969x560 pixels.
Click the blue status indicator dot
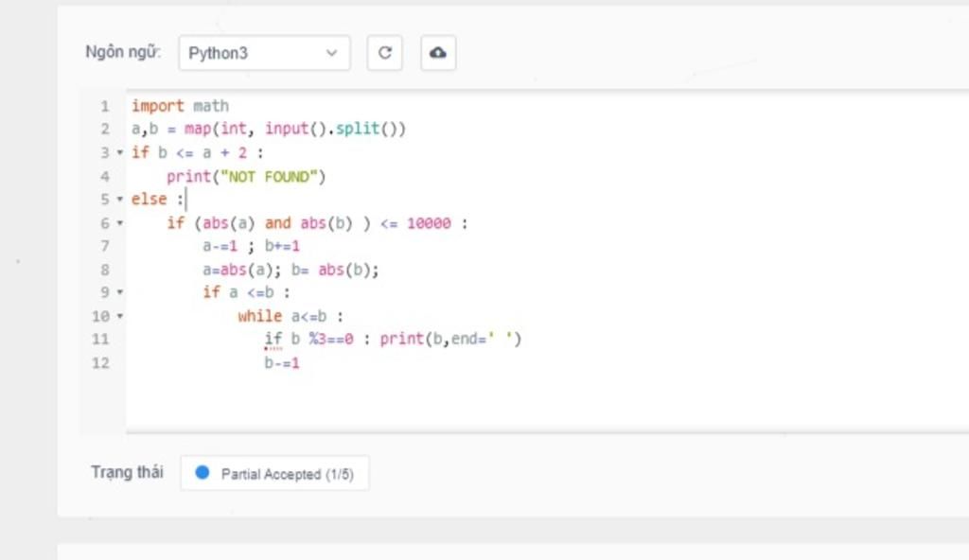203,473
